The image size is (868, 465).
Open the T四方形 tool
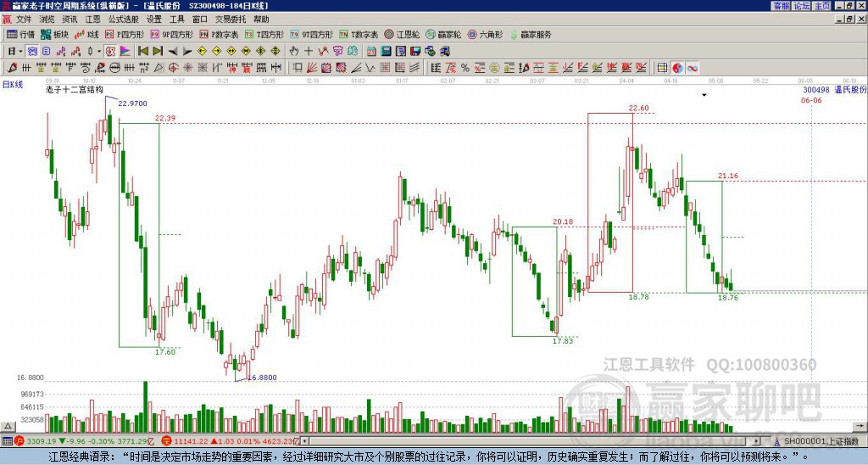(264, 34)
